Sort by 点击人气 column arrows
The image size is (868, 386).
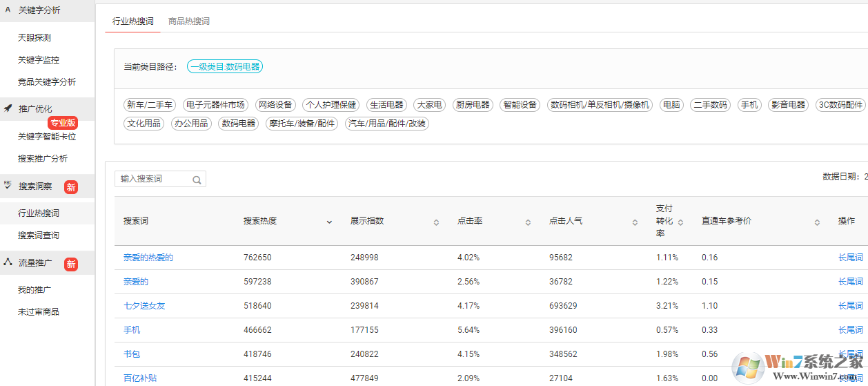point(635,222)
